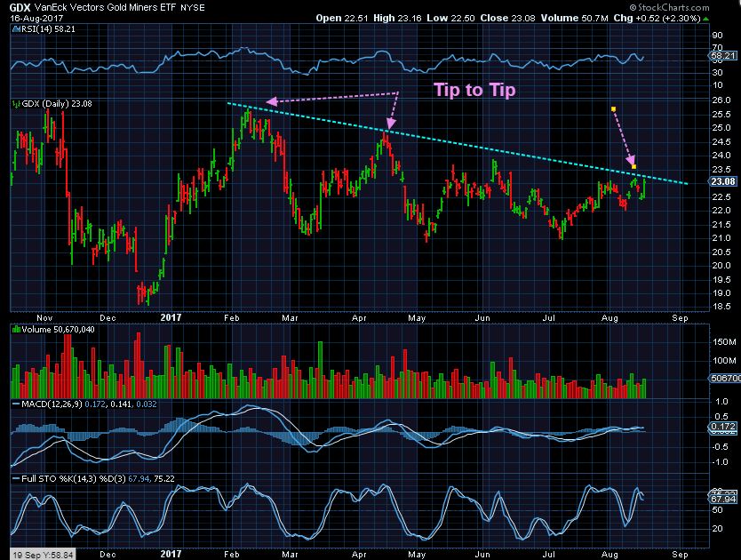This screenshot has width=741, height=560.
Task: Click the Tip to Tip annotation text
Action: click(474, 90)
